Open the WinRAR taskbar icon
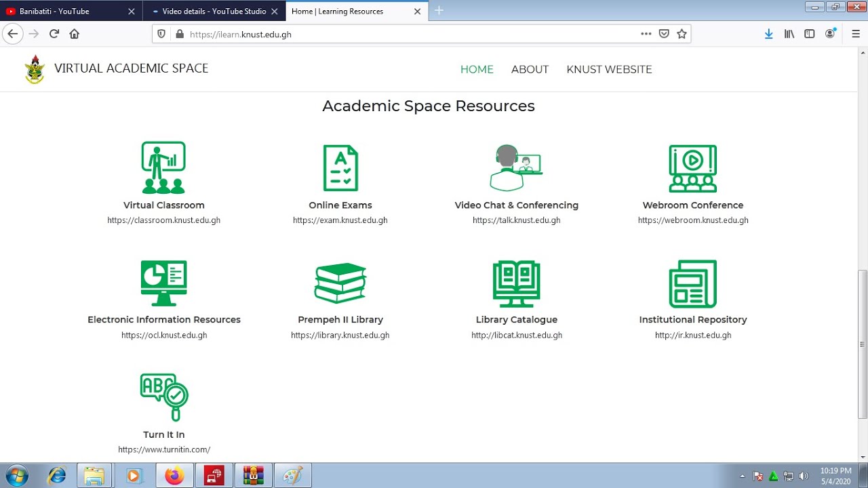Viewport: 868px width, 488px height. [x=253, y=476]
